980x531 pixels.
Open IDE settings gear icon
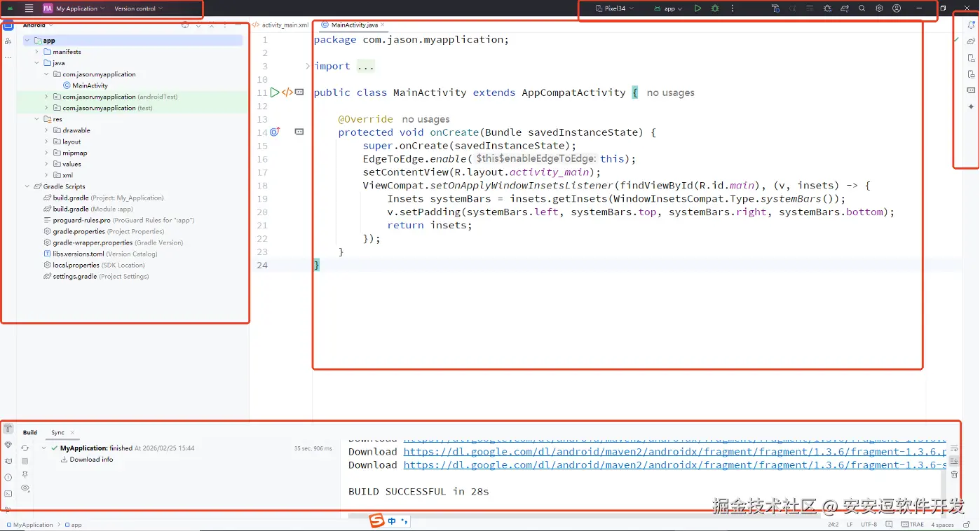[x=879, y=8]
